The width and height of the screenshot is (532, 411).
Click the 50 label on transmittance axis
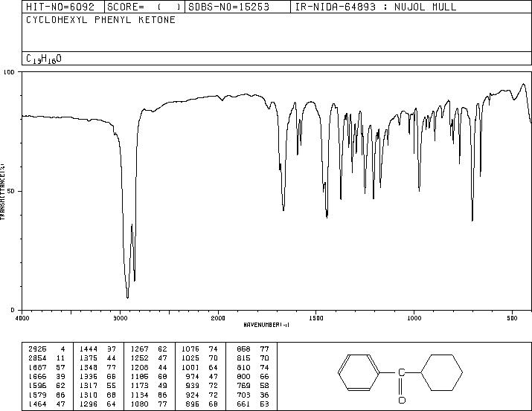pyautogui.click(x=10, y=191)
